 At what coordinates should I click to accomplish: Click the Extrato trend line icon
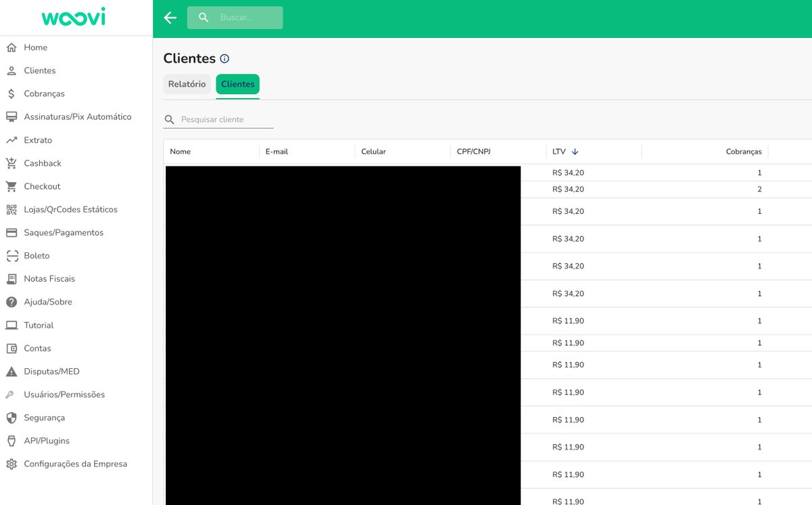click(x=12, y=140)
